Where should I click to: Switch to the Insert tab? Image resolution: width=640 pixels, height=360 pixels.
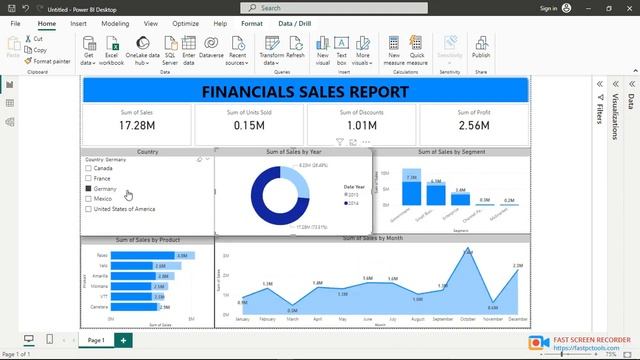click(x=78, y=24)
